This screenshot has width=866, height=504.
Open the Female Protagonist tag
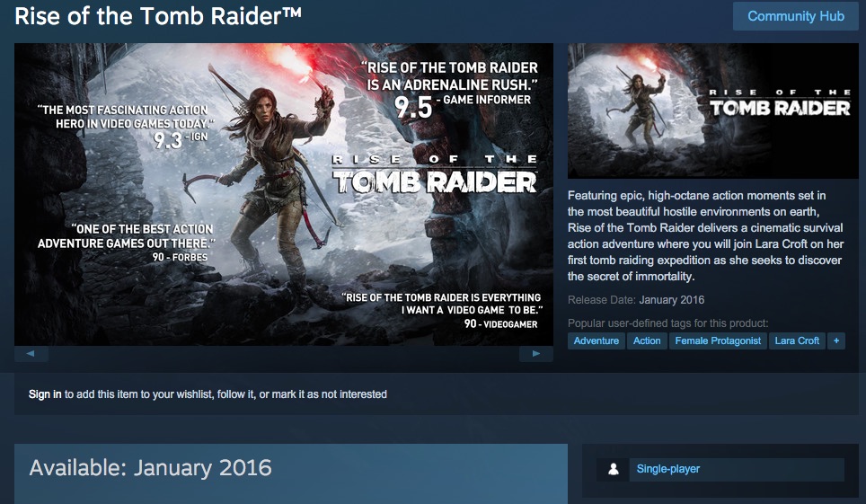click(718, 341)
